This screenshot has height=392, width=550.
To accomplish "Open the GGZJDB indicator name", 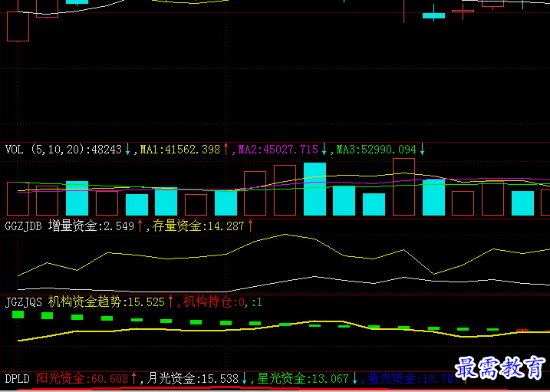I will [x=23, y=226].
